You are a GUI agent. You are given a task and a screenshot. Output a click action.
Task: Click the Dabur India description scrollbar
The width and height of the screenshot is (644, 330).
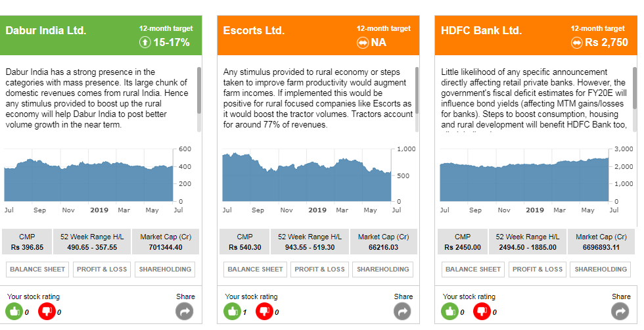pos(199,99)
